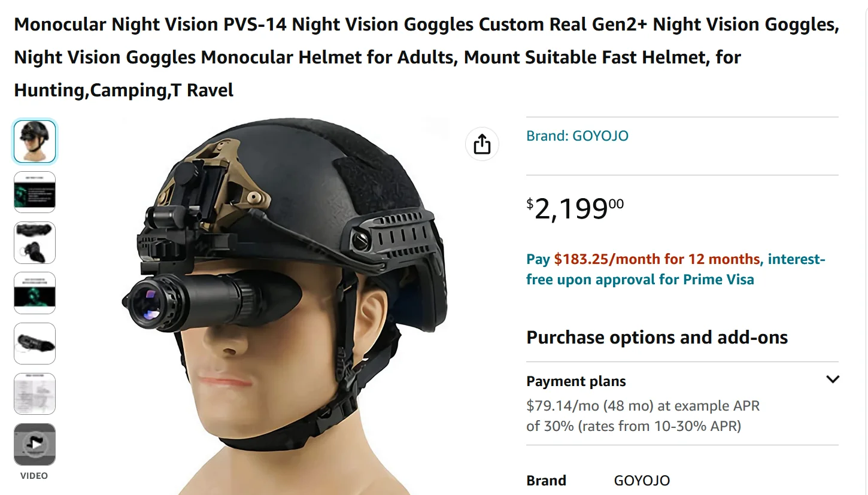Image resolution: width=868 pixels, height=495 pixels.
Task: Play the product video thumbnail
Action: (x=35, y=444)
